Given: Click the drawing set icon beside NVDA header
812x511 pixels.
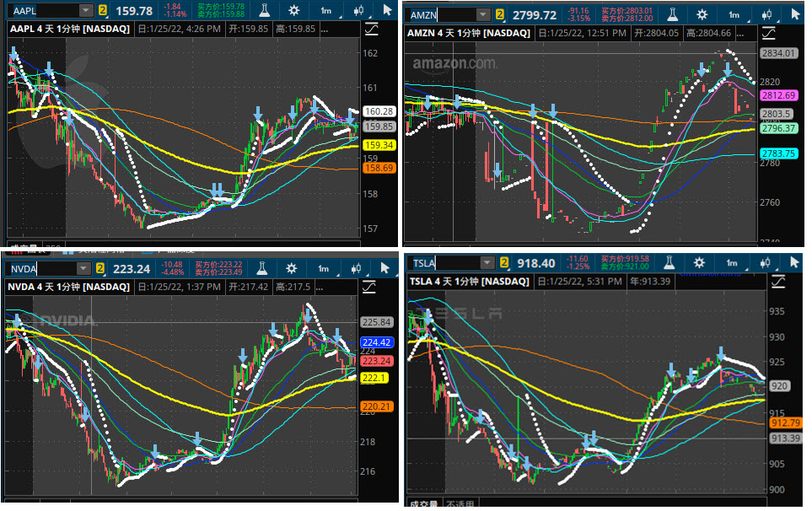Looking at the screenshot, I should click(369, 287).
